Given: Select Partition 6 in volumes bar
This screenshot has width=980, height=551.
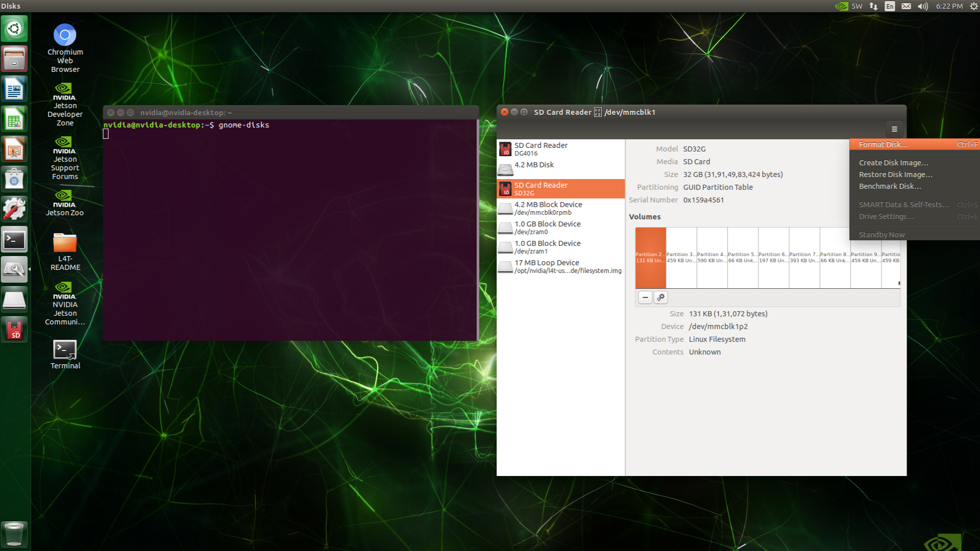Looking at the screenshot, I should coord(773,258).
